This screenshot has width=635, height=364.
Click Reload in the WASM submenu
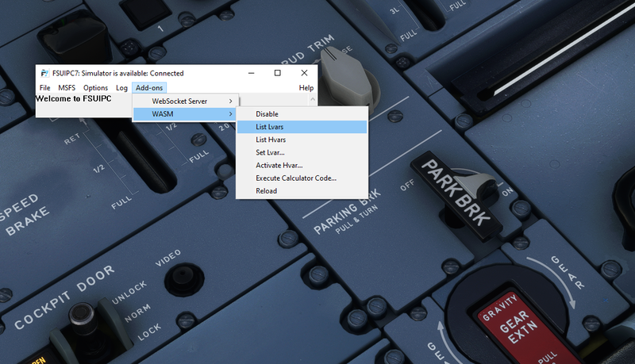[x=302, y=191]
